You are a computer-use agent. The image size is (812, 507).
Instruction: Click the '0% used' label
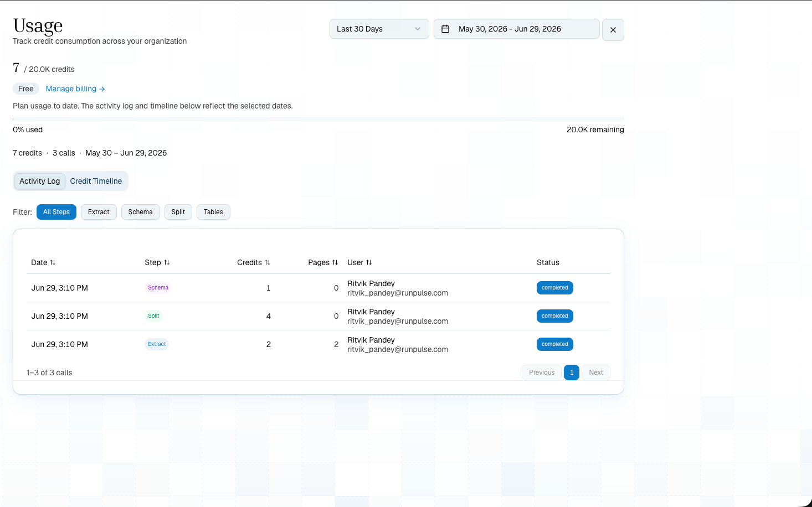pyautogui.click(x=28, y=130)
